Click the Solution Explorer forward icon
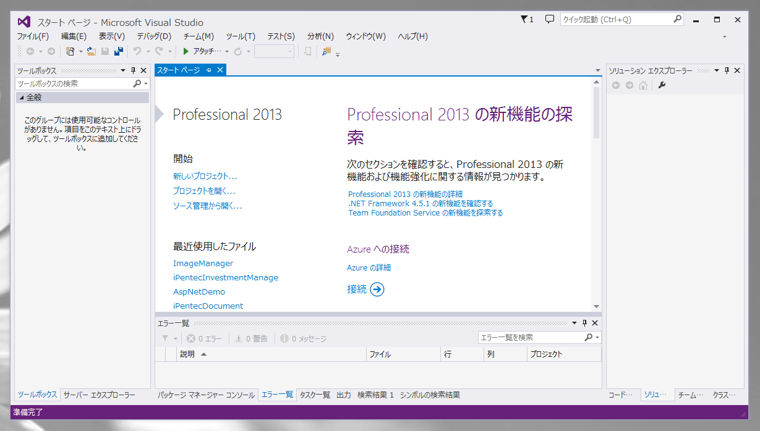Image resolution: width=760 pixels, height=431 pixels. tap(629, 85)
